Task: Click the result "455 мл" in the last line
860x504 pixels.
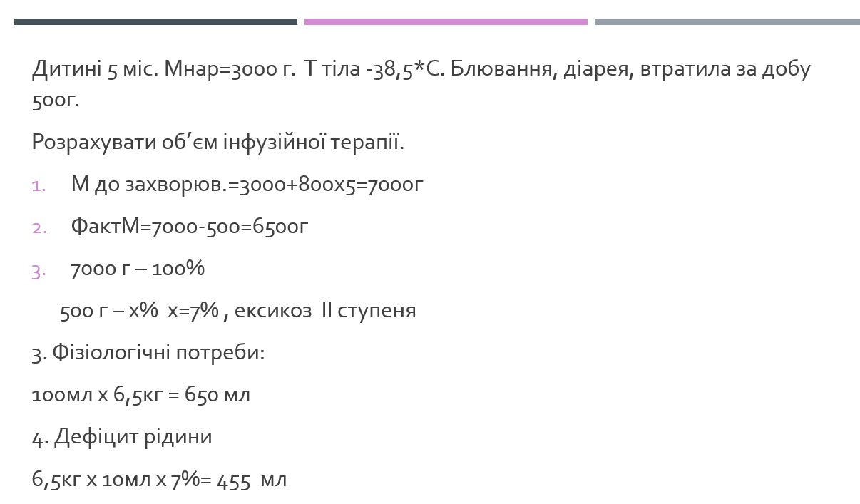Action: (x=252, y=480)
